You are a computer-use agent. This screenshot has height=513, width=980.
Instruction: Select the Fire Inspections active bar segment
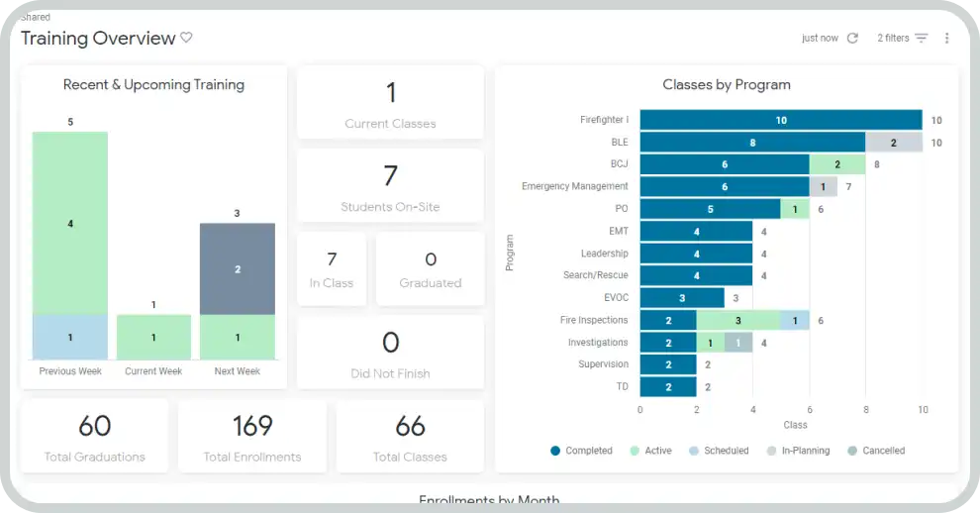737,320
